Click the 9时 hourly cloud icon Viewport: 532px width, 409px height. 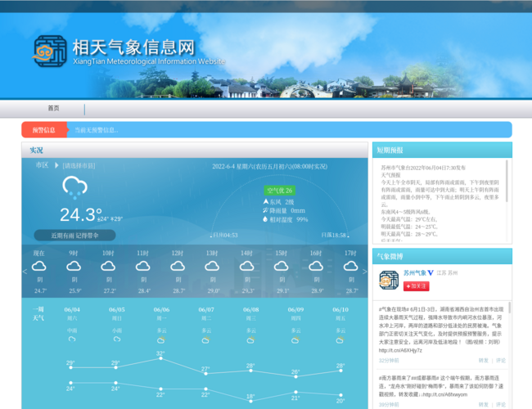[74, 267]
